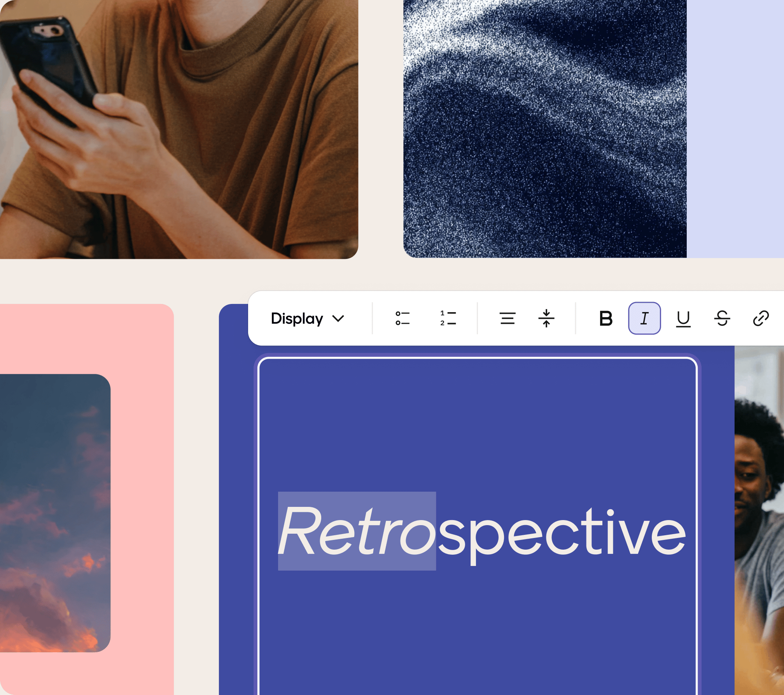Expand the chevron next to Display
Viewport: 784px width, 695px height.
click(338, 319)
